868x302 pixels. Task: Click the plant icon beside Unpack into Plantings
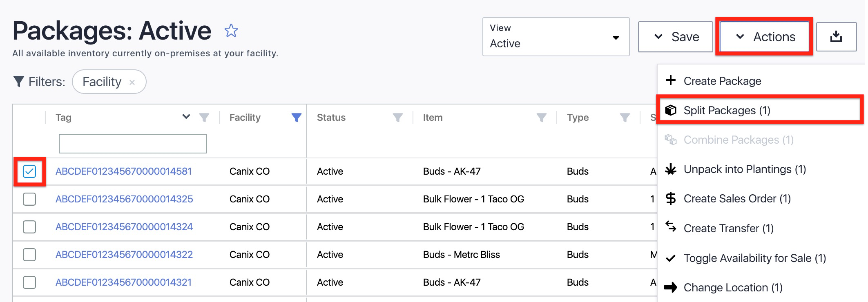coord(671,169)
